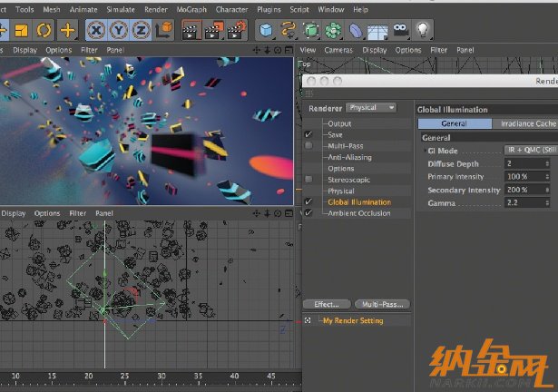558x392 pixels.
Task: Select Physical in render settings list
Action: coord(341,191)
